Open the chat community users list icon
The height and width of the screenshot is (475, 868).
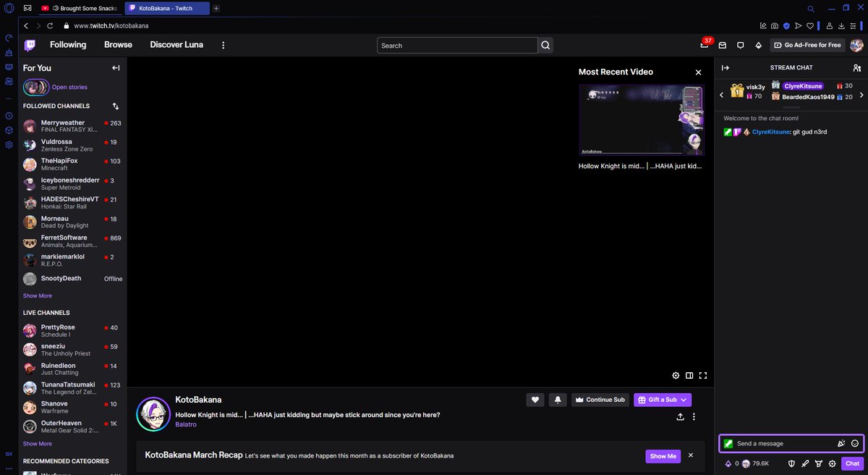[856, 67]
